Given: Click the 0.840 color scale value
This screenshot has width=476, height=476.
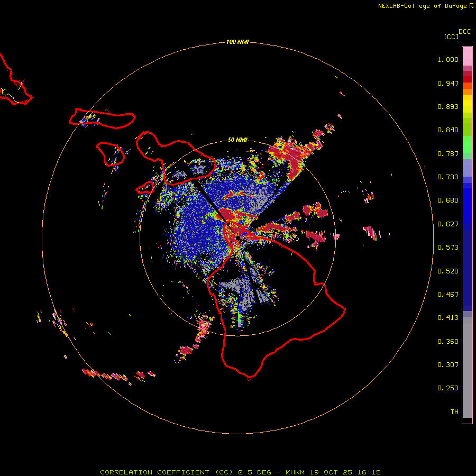Looking at the screenshot, I should click(x=448, y=130).
